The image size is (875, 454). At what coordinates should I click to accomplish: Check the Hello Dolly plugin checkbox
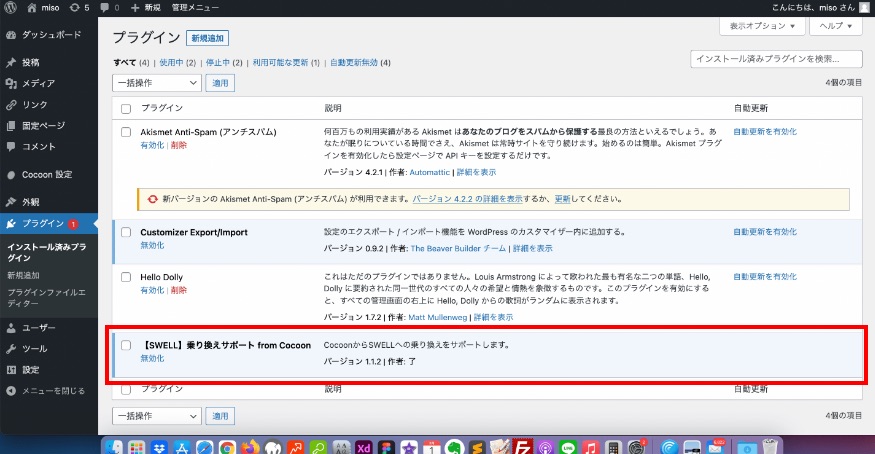pos(126,277)
